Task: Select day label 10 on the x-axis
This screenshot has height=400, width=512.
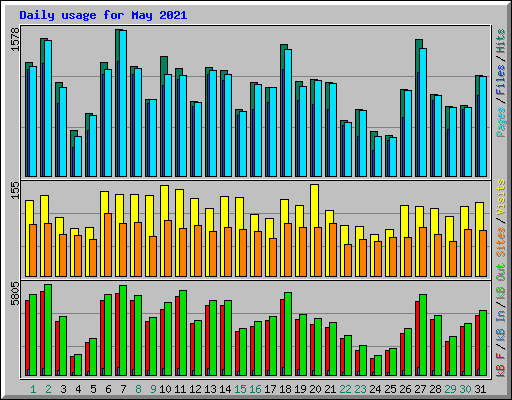Action: (165, 389)
